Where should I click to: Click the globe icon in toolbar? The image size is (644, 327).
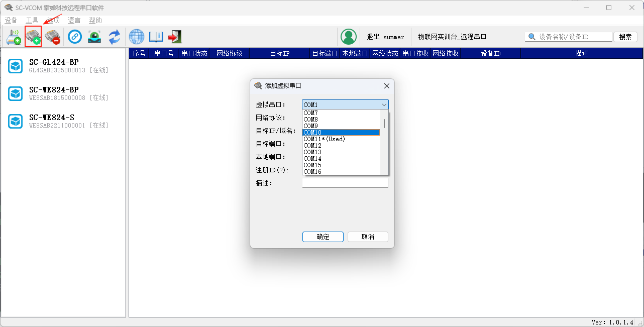point(137,37)
